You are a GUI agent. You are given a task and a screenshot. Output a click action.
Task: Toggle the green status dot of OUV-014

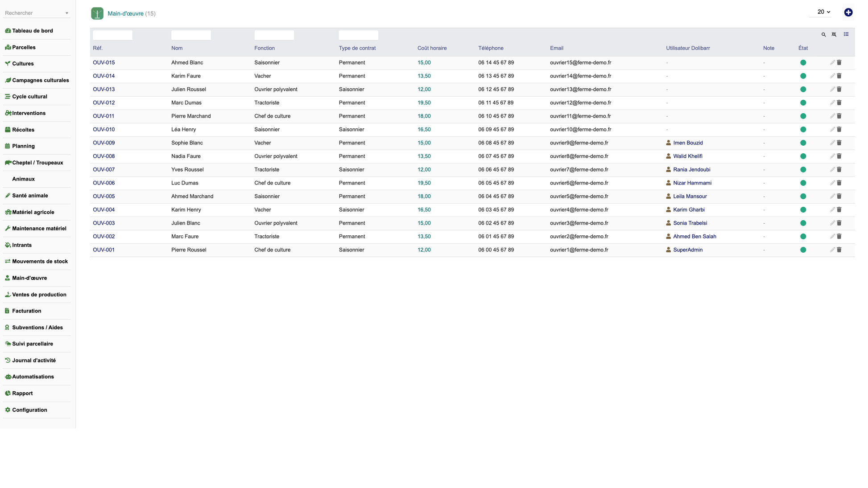point(803,76)
